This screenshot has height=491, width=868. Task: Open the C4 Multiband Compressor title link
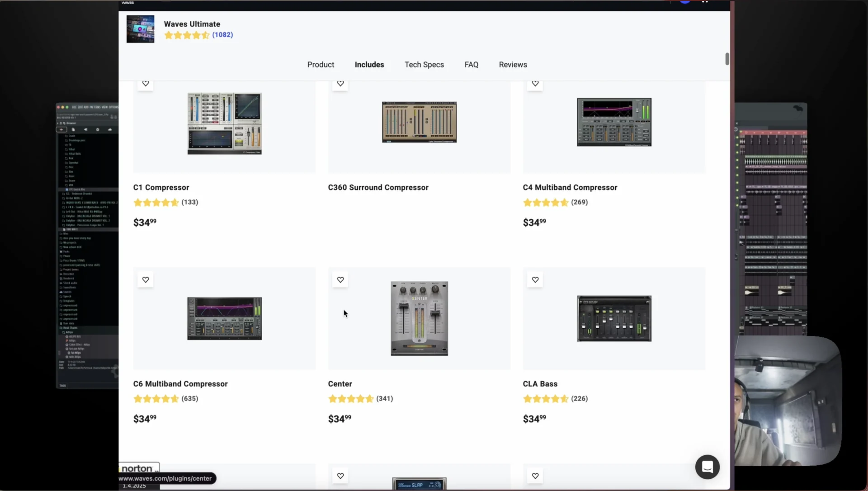tap(570, 187)
